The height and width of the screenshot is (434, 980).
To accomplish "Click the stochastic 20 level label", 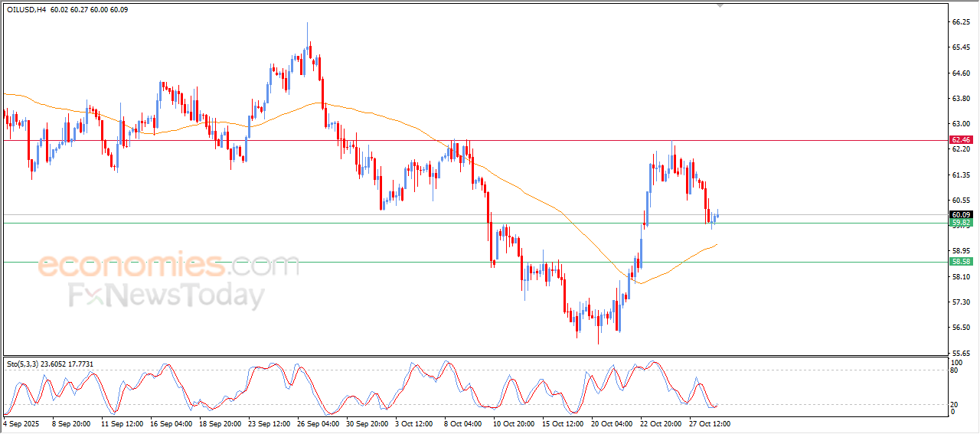I will [953, 404].
